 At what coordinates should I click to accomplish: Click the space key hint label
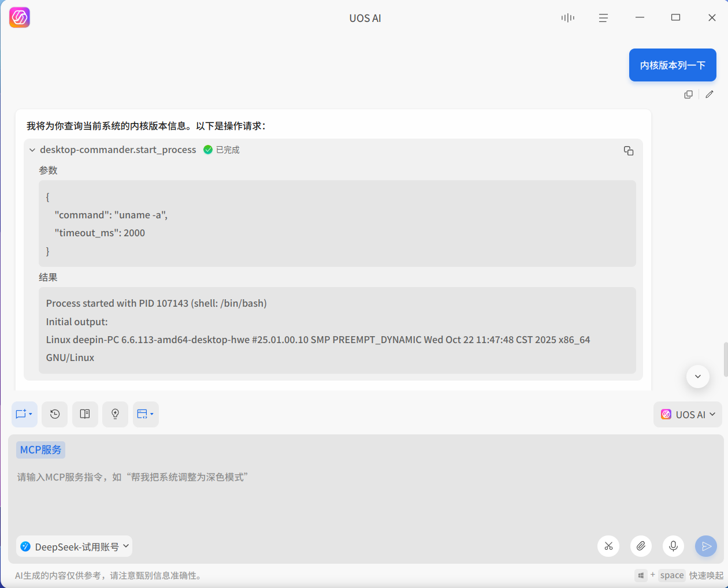672,575
